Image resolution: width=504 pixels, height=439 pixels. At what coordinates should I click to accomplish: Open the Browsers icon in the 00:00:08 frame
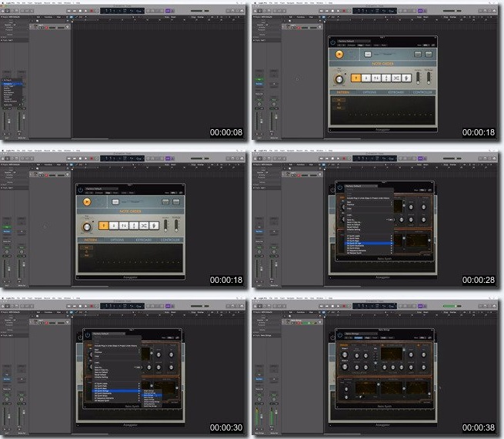pos(242,11)
